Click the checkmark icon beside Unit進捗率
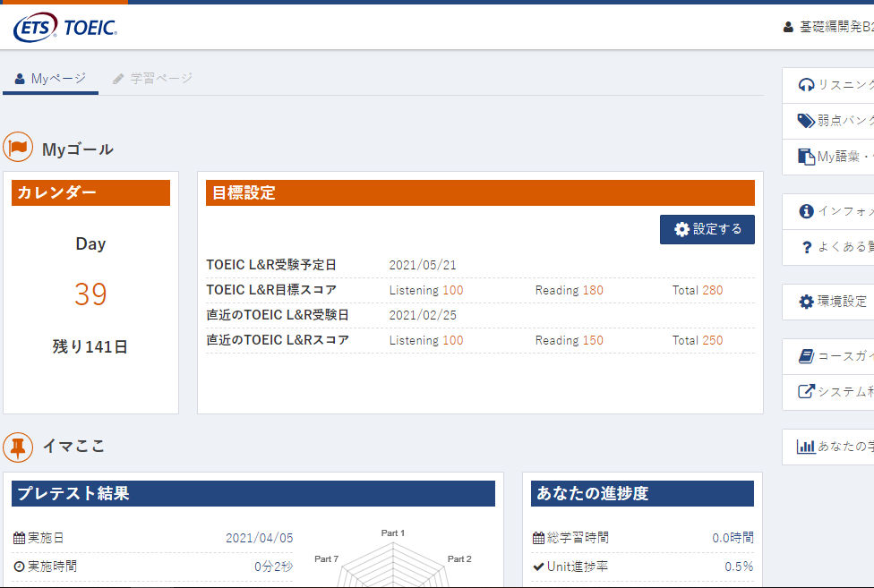Viewport: 874px width, 588px height. pyautogui.click(x=538, y=567)
